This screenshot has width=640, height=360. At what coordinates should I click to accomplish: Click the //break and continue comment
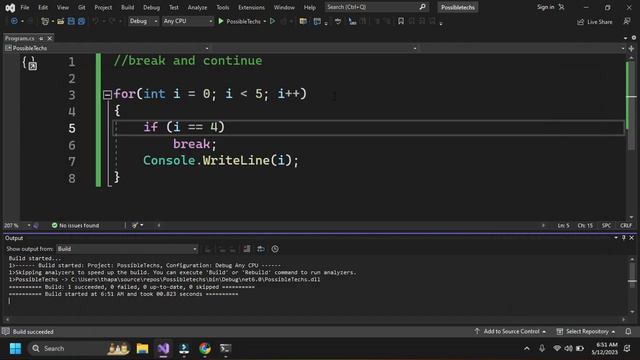(188, 60)
